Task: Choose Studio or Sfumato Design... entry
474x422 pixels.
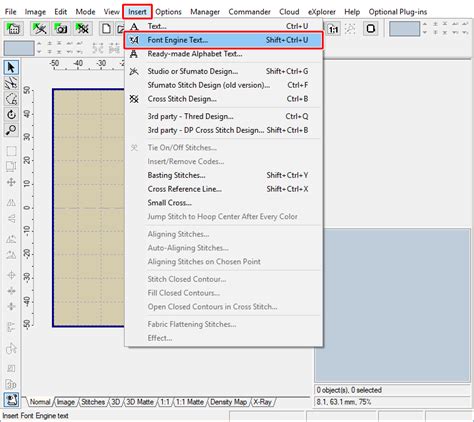Action: point(223,71)
